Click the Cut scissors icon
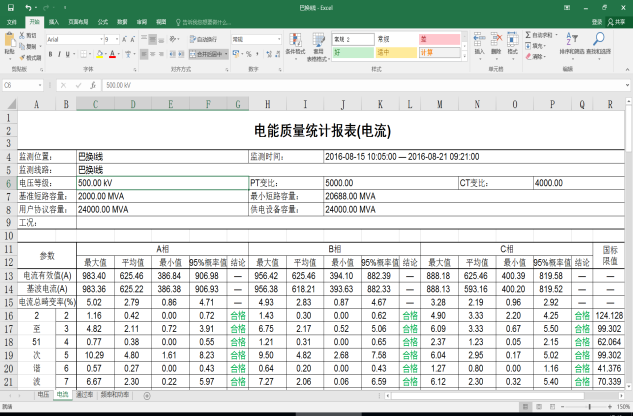 click(x=22, y=36)
